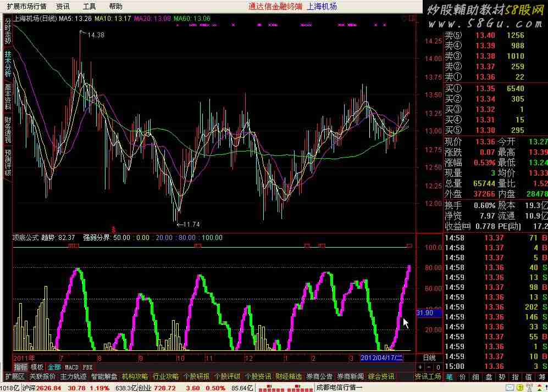Select the 模板 tab below the chart
Screen dimensions: 548x392
click(x=37, y=367)
